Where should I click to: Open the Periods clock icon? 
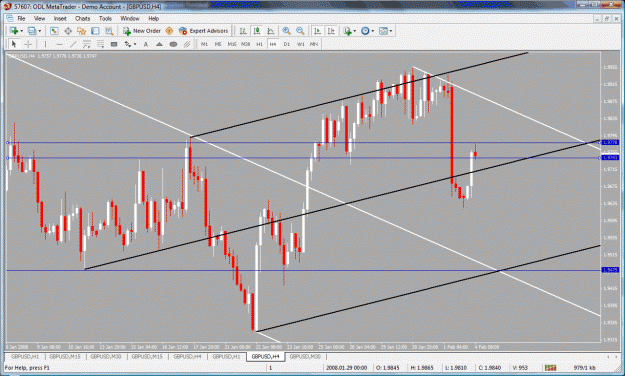pyautogui.click(x=365, y=31)
